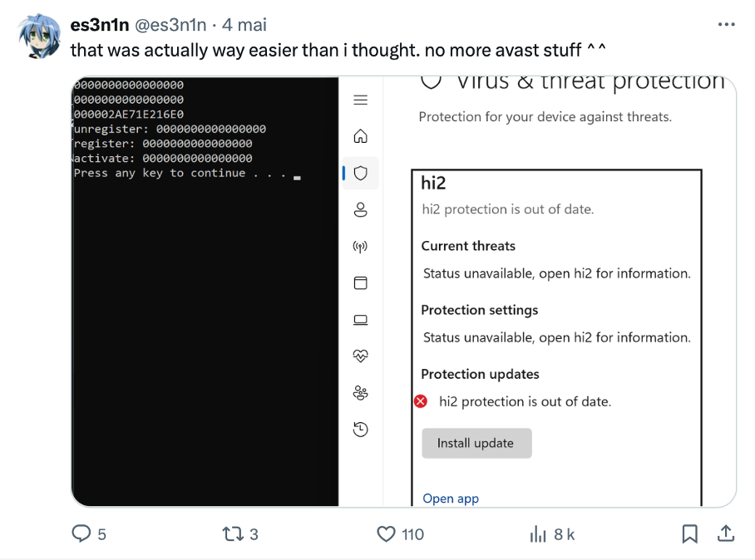Image resolution: width=755 pixels, height=560 pixels.
Task: Reply to the tweet via comment icon
Action: point(81,533)
